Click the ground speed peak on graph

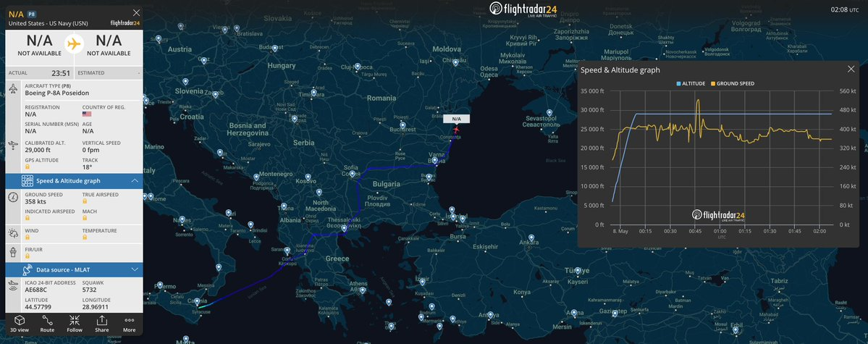[x=698, y=101]
